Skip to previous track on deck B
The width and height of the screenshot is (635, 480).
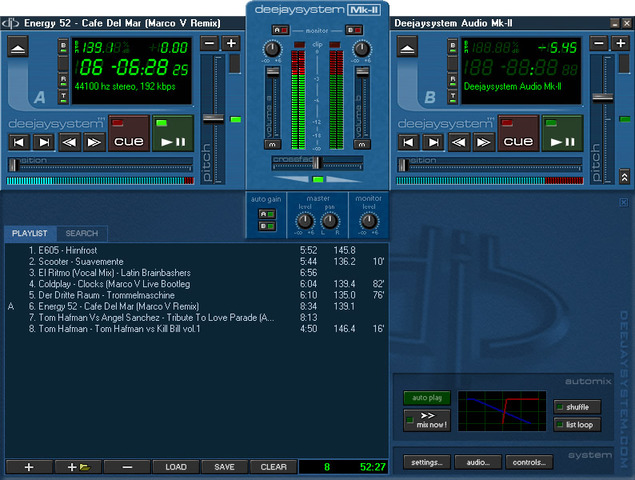point(408,142)
